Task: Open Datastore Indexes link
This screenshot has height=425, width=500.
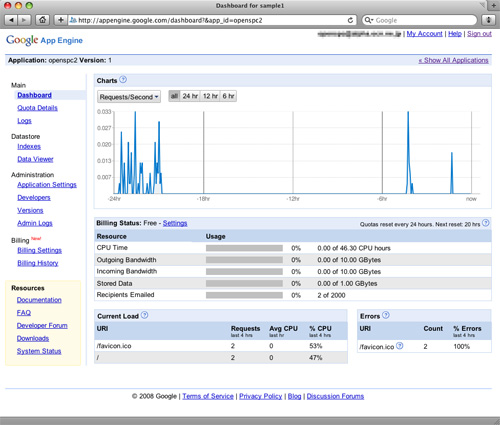Action: (x=29, y=146)
